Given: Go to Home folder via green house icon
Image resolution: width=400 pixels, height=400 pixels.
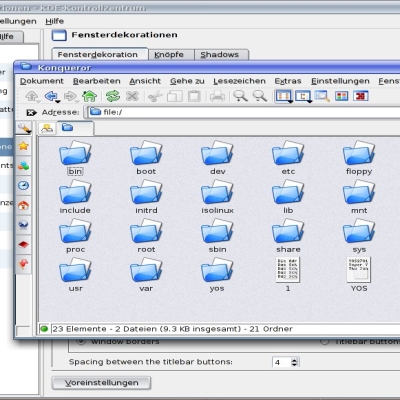Looking at the screenshot, I should coord(89,96).
